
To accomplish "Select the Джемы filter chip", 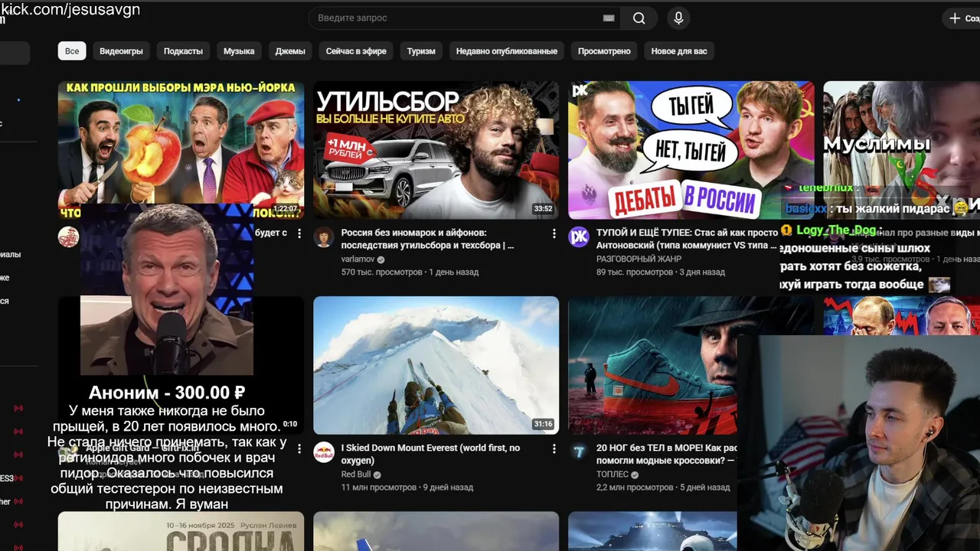I will tap(290, 51).
